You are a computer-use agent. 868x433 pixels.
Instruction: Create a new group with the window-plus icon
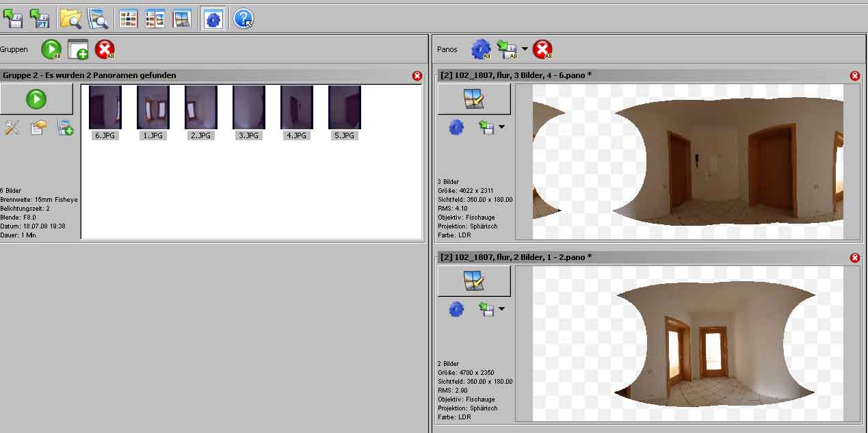(x=78, y=49)
